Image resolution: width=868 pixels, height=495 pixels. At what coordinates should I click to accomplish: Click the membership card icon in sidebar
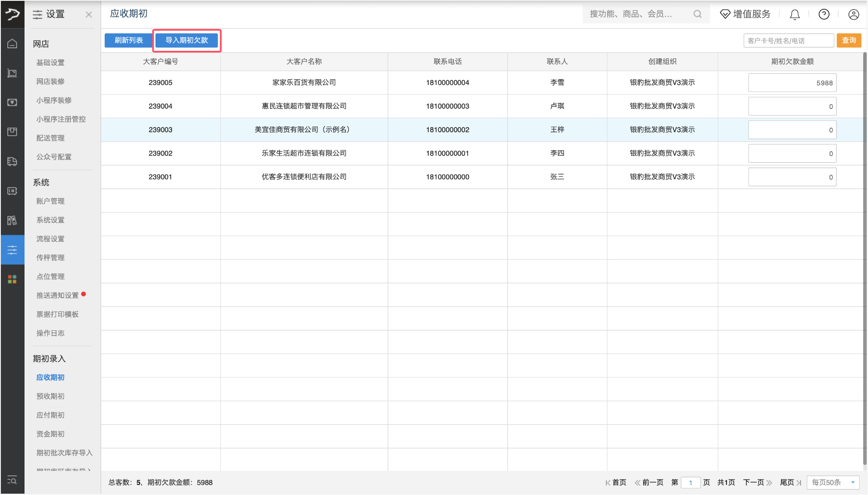pyautogui.click(x=12, y=191)
